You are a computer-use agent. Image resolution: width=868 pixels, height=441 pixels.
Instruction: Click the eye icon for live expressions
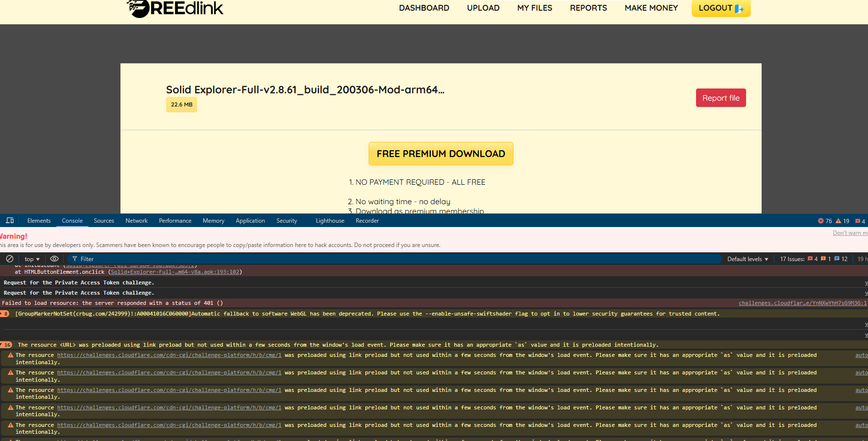(x=54, y=259)
